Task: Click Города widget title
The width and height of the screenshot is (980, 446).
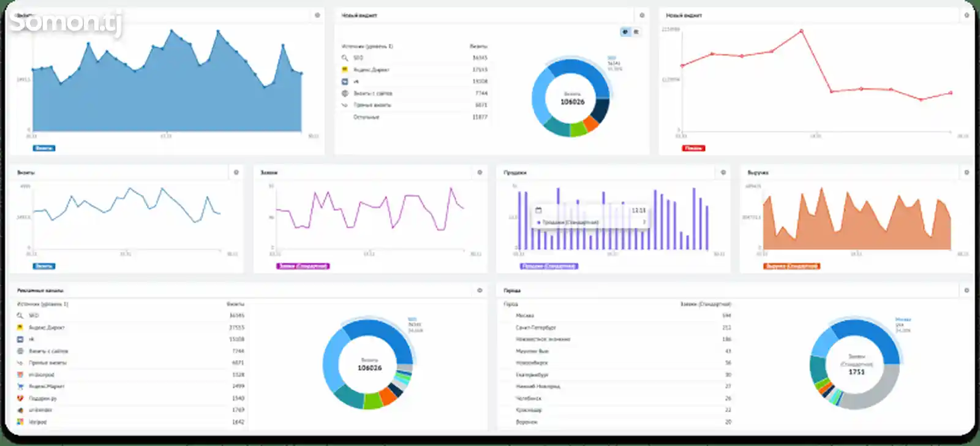Action: [512, 290]
